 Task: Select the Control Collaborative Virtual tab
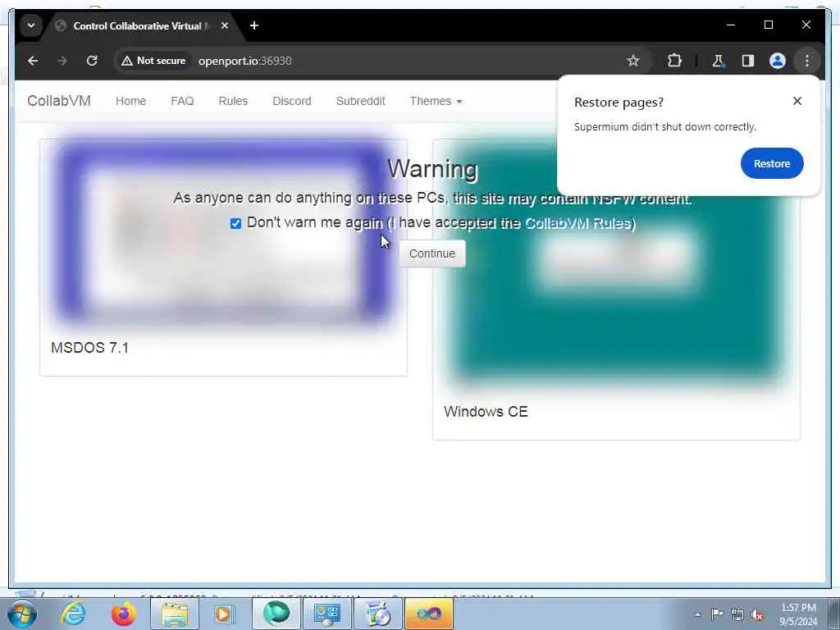[138, 25]
